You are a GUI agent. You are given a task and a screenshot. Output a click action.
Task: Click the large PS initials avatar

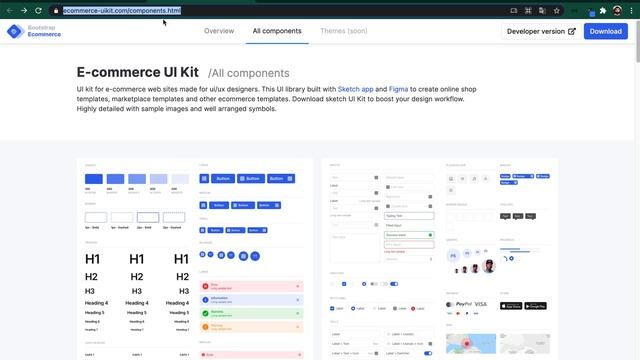[453, 256]
